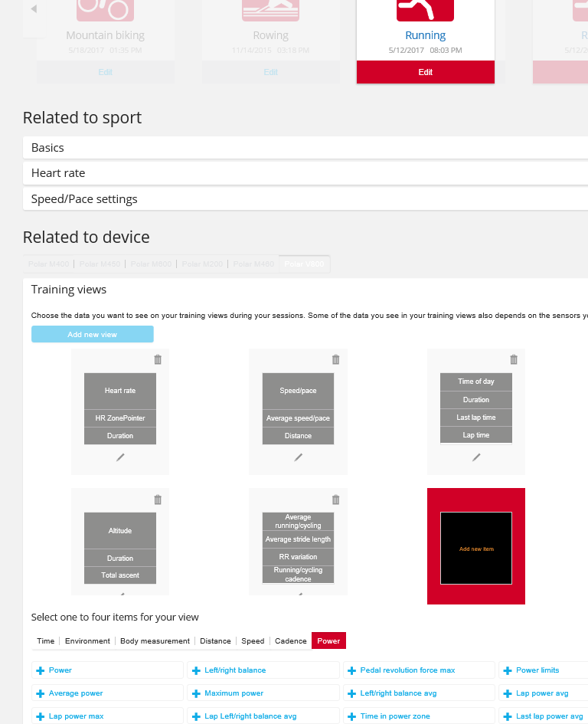
Task: Add Maximum power with plus icon
Action: pos(196,693)
